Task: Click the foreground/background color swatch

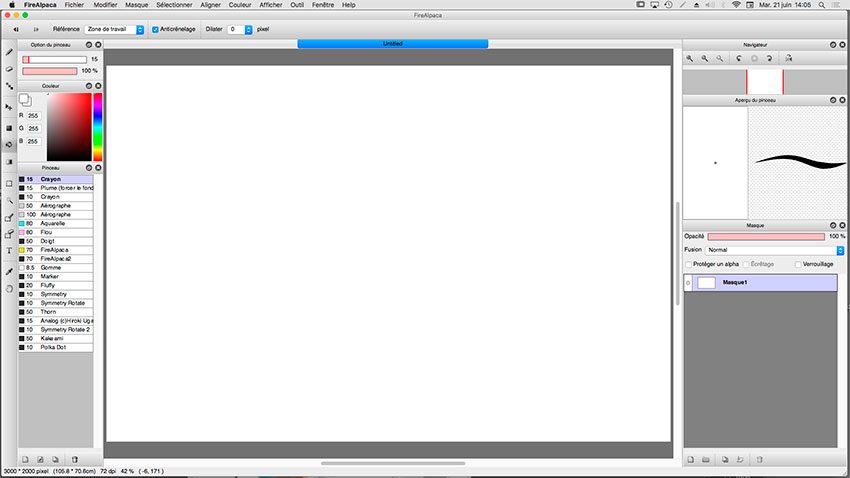Action: 25,100
